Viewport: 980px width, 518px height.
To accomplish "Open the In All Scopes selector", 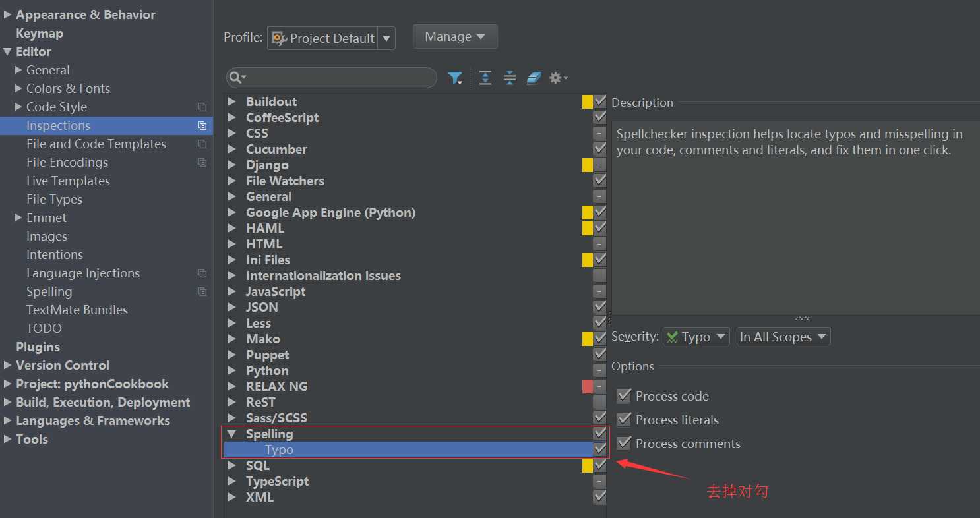I will coord(783,337).
